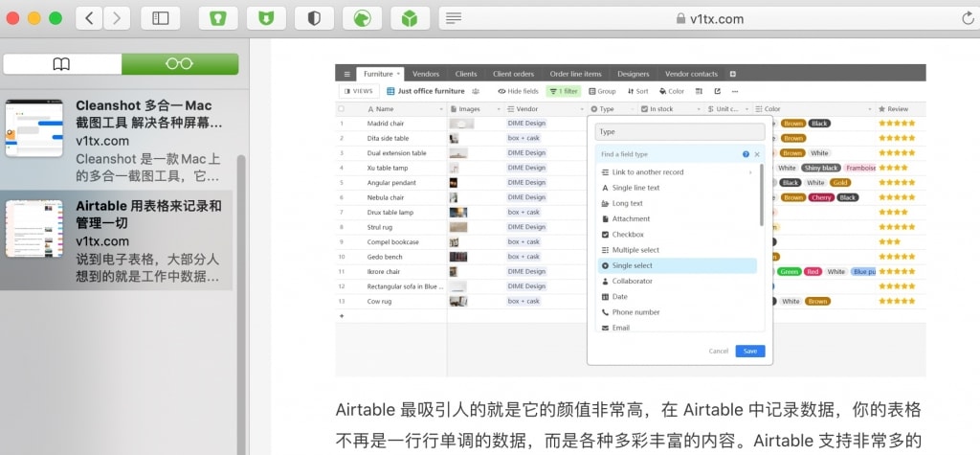Click Cancel in the field dialog
Screen dimensions: 980x455
719,352
